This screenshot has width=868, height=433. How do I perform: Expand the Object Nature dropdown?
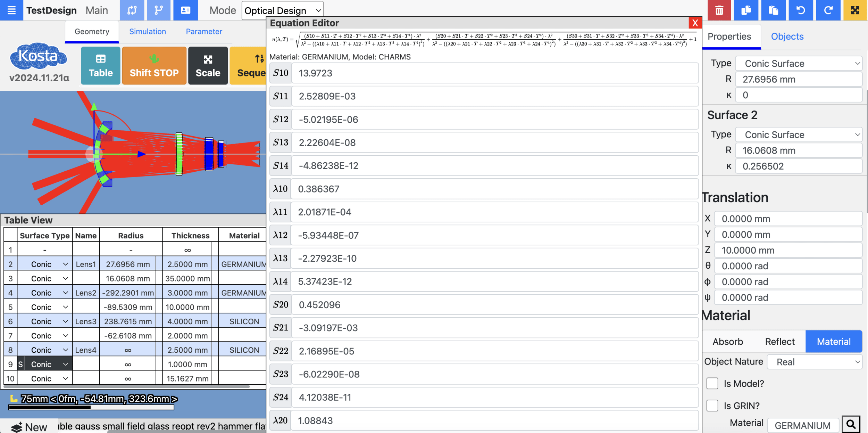tap(815, 362)
